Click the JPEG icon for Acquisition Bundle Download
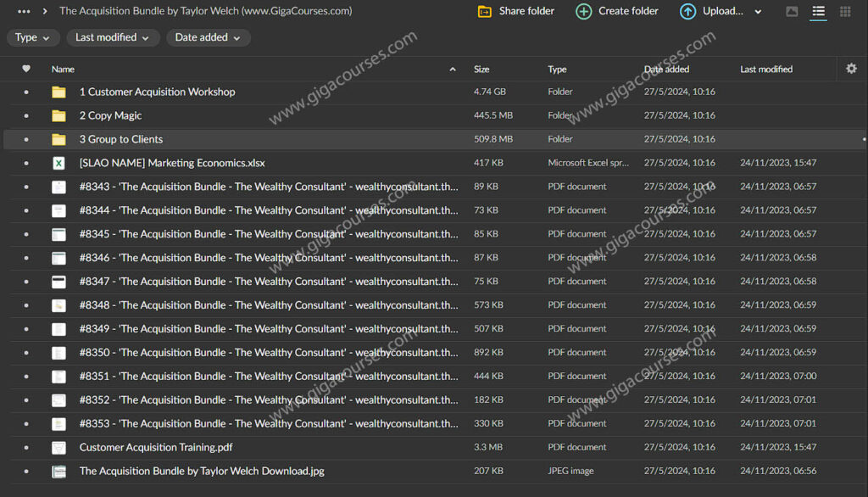 58,472
